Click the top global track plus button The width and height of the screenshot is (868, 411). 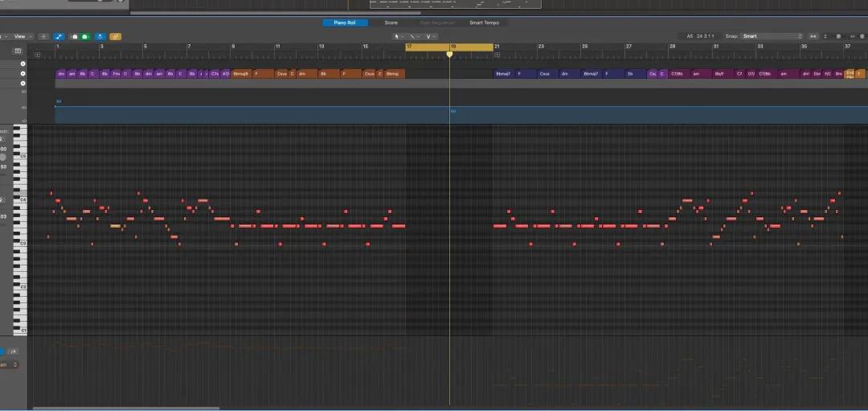pos(23,64)
